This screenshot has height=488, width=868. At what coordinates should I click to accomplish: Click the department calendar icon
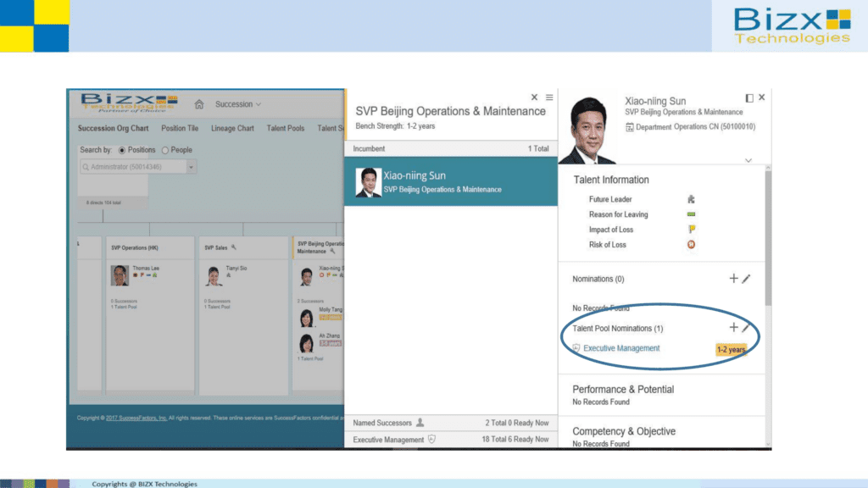click(630, 127)
